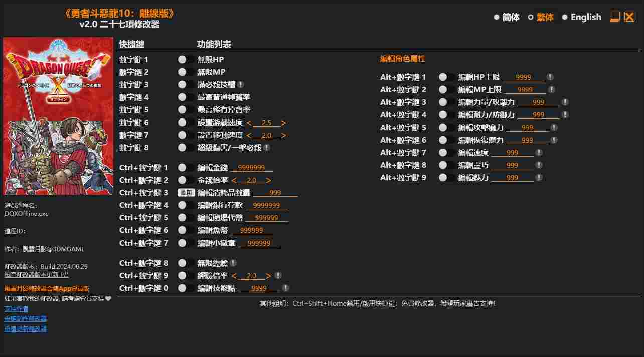Close the trainer window
The width and height of the screenshot is (644, 357).
point(629,17)
